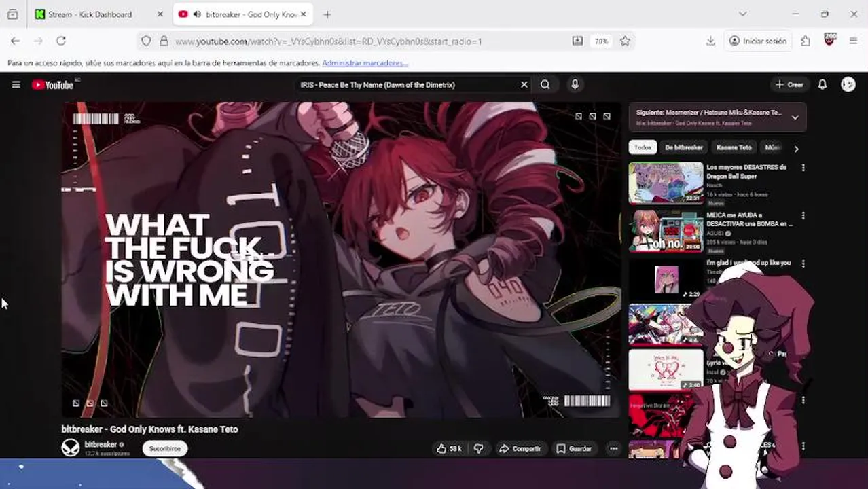Open the Crear upload menu
The image size is (868, 489).
point(789,85)
